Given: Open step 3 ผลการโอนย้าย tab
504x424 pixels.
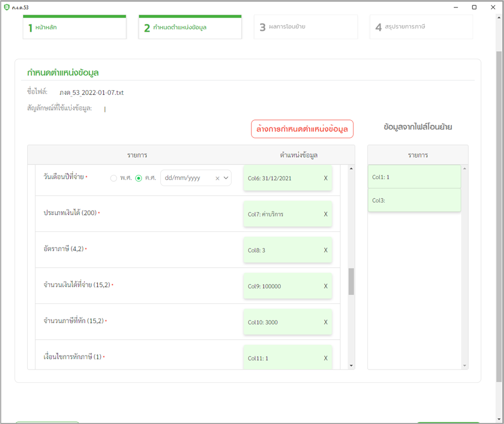Looking at the screenshot, I should (305, 27).
